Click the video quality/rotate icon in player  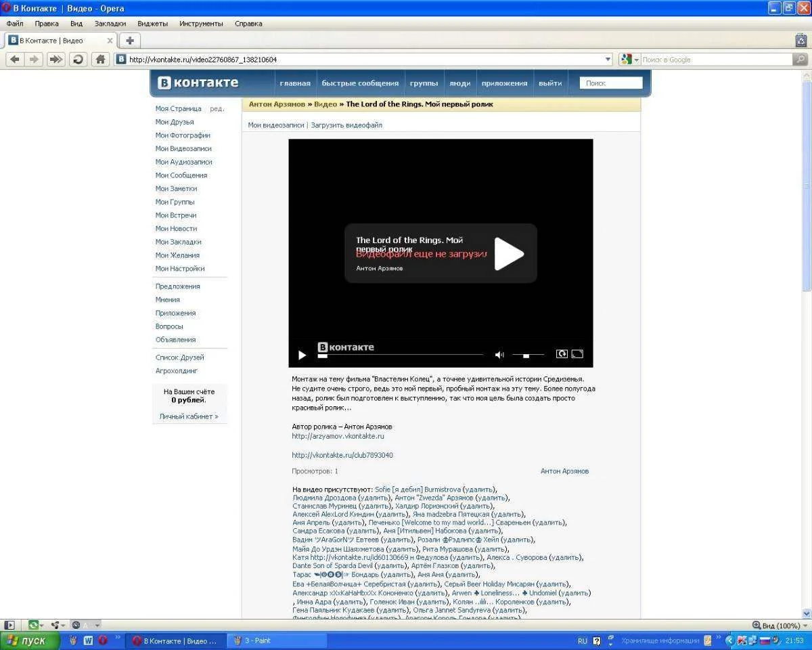(562, 353)
